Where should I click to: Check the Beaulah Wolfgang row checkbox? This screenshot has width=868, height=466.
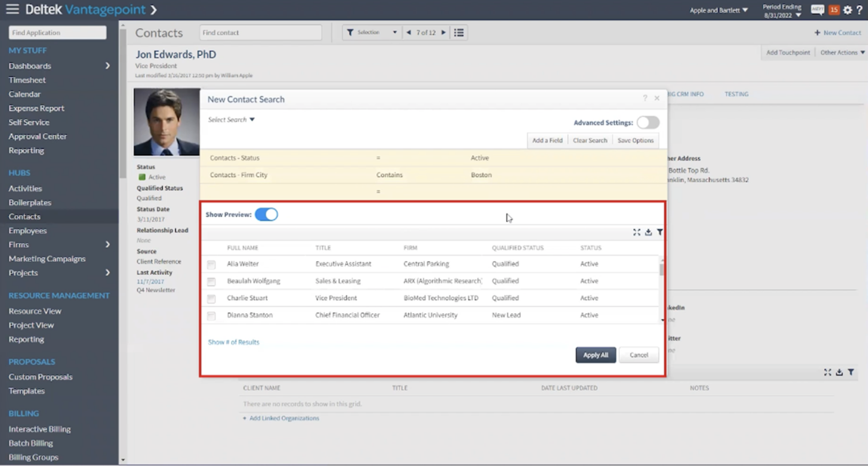[x=211, y=282]
